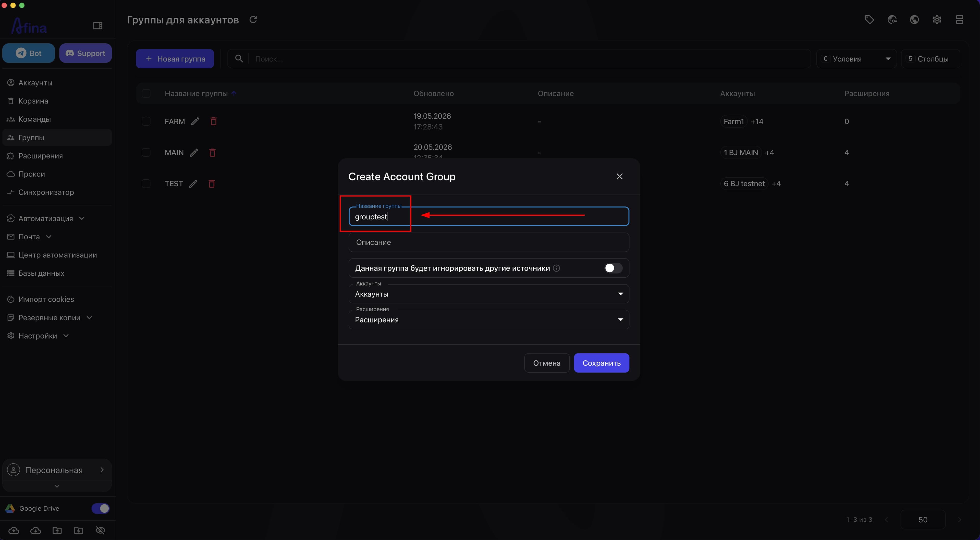
Task: Click the Отмена button
Action: pos(547,363)
